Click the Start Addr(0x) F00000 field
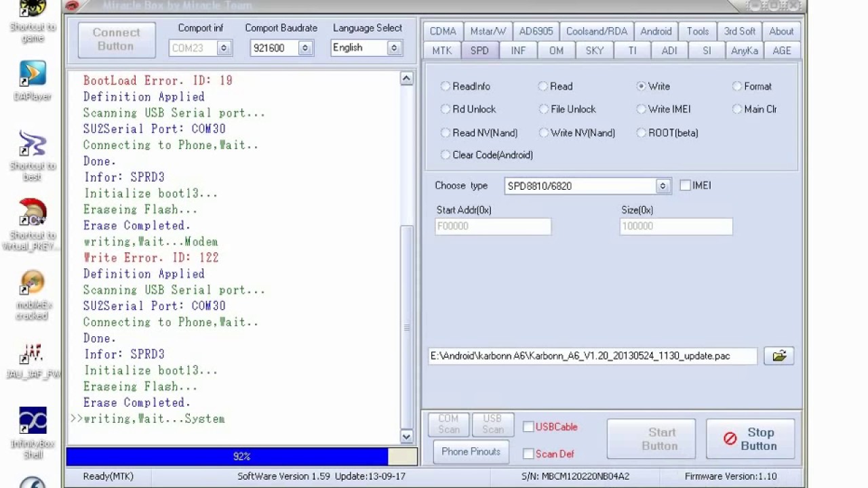The height and width of the screenshot is (488, 868). tap(493, 226)
